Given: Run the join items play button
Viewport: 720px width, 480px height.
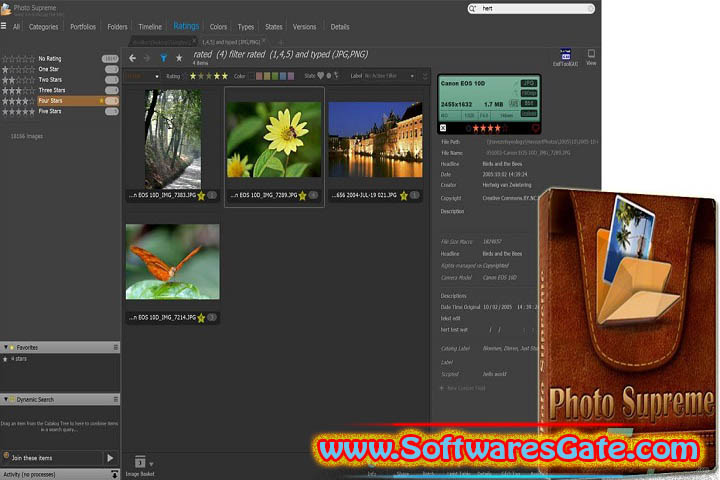Looking at the screenshot, I should [110, 458].
